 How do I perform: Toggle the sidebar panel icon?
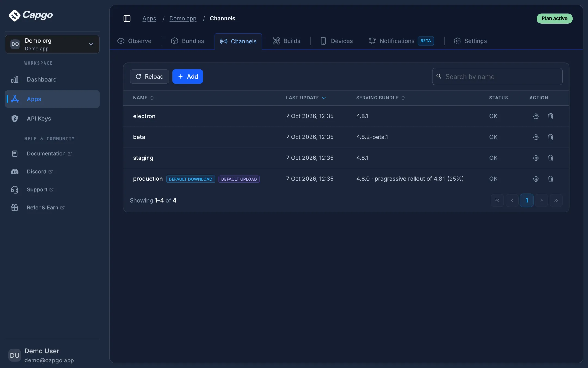[127, 18]
